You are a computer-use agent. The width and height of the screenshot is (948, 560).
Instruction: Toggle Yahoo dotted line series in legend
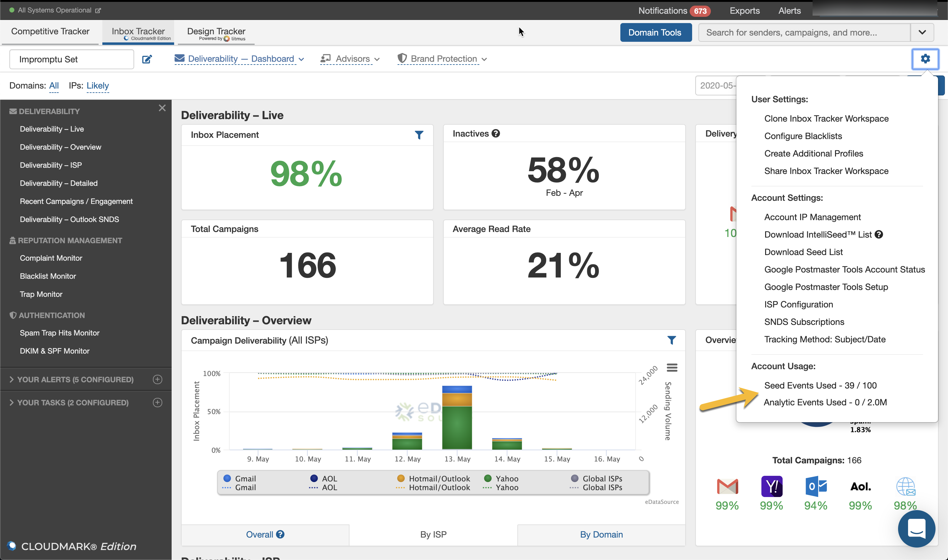501,487
